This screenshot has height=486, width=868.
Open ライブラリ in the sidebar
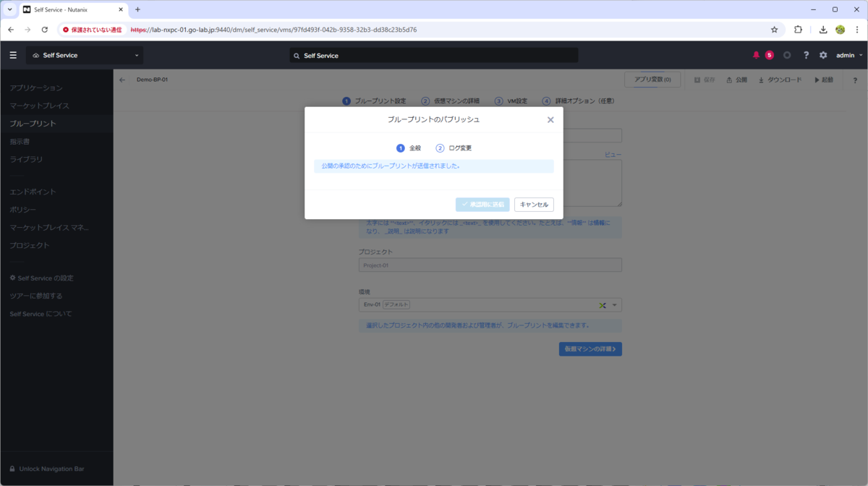[26, 159]
